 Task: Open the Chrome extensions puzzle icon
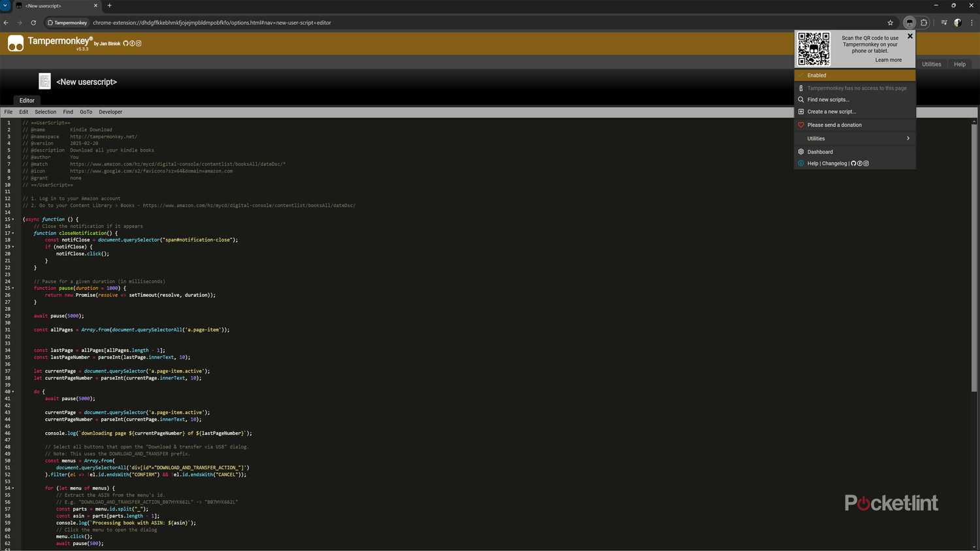point(924,22)
